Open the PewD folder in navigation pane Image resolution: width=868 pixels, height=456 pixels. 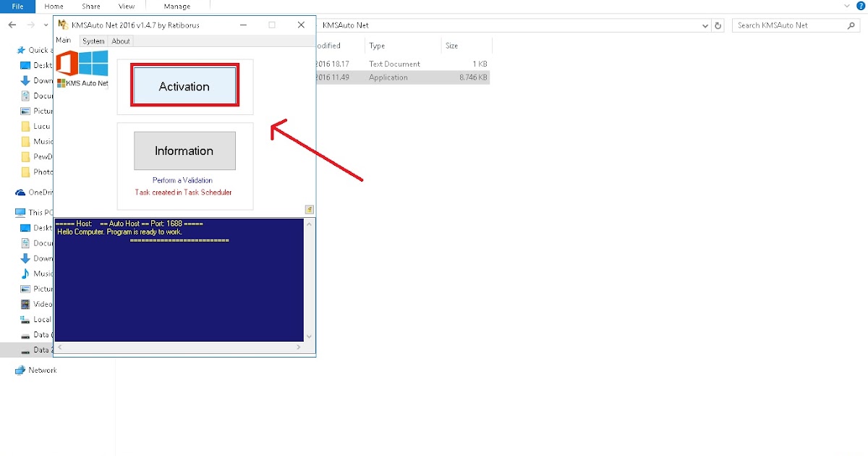(x=36, y=156)
